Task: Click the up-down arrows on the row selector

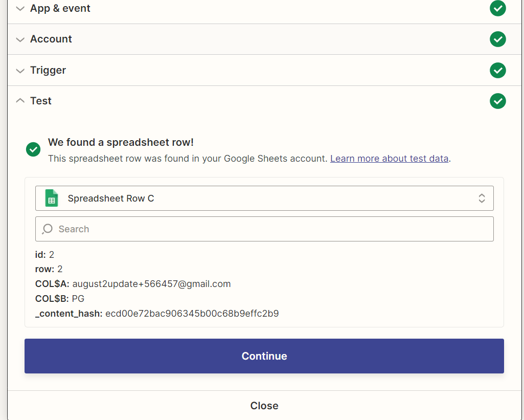Action: coord(482,198)
